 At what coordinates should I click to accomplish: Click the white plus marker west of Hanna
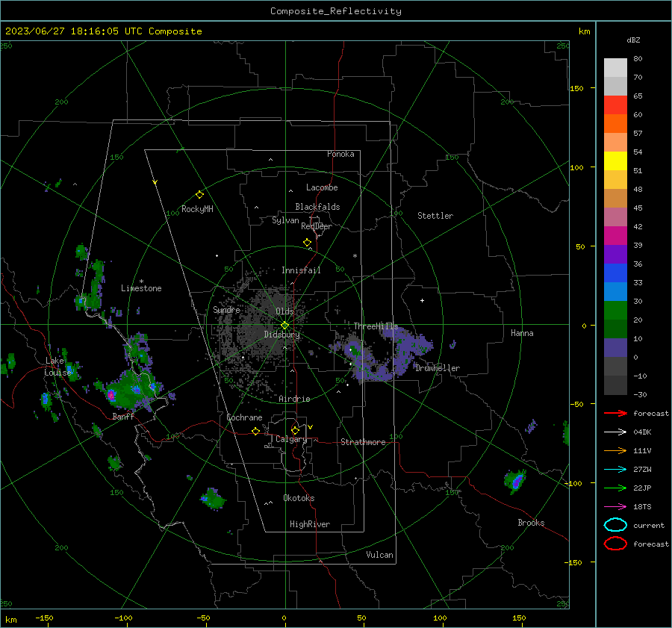(x=422, y=300)
